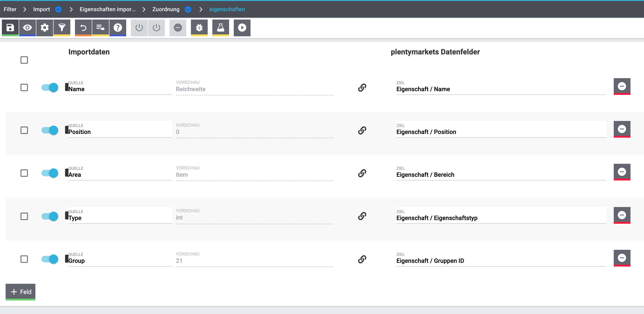Remove the Type row mapping
Screen dimensions: 644x314
[x=622, y=215]
